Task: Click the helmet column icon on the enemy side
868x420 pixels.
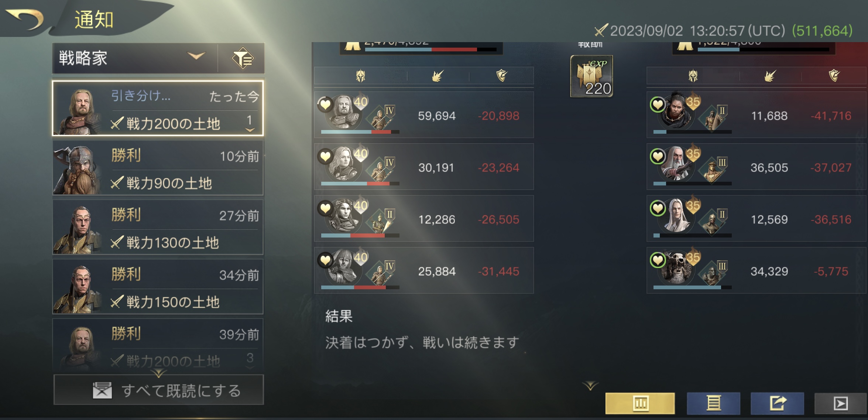Action: (x=693, y=76)
